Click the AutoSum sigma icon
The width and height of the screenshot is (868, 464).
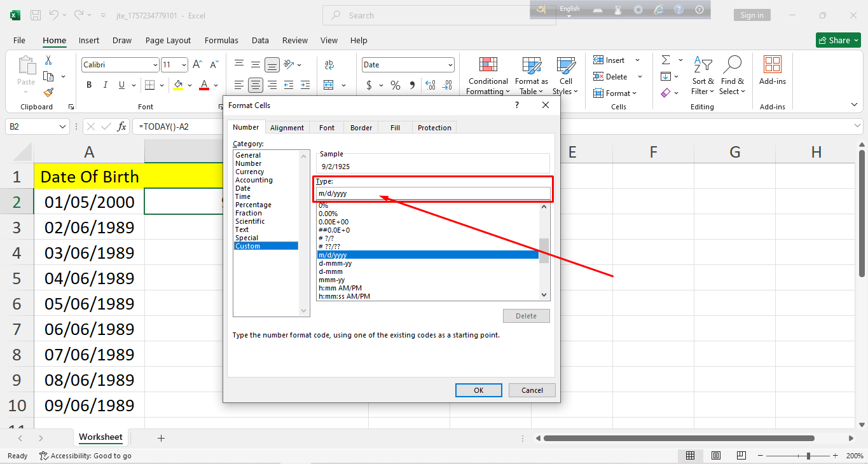(x=666, y=60)
